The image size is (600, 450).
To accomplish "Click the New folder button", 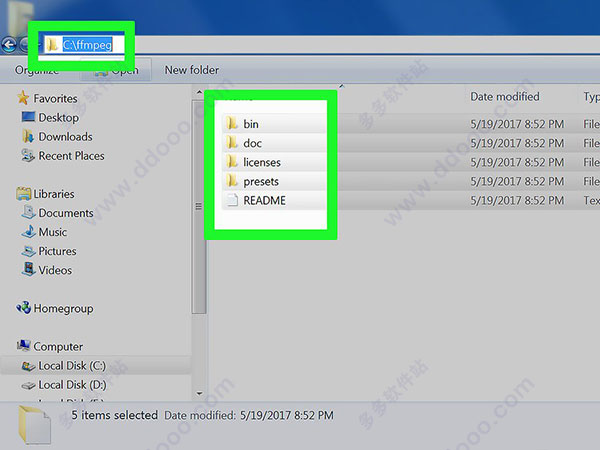I will pos(192,70).
